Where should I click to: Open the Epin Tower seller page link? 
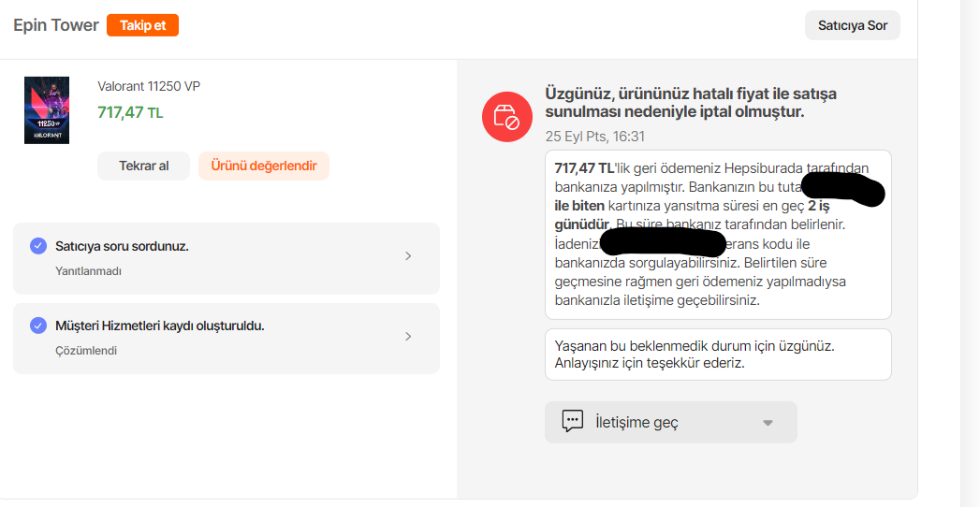click(x=56, y=25)
